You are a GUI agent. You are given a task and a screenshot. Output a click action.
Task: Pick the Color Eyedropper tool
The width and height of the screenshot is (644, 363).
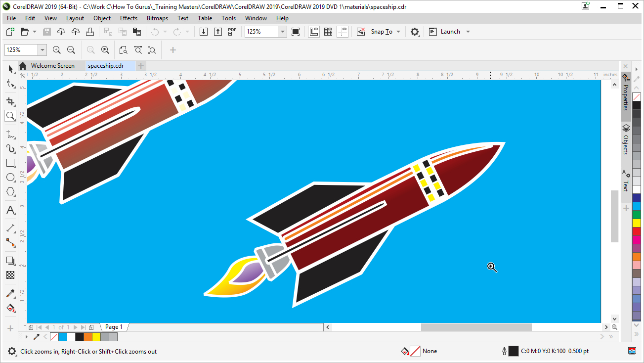[x=10, y=293]
